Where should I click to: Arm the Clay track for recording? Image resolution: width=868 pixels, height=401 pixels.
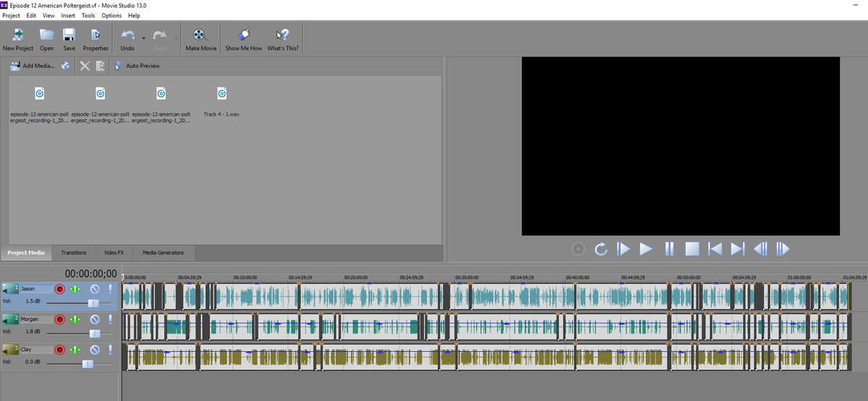[59, 350]
